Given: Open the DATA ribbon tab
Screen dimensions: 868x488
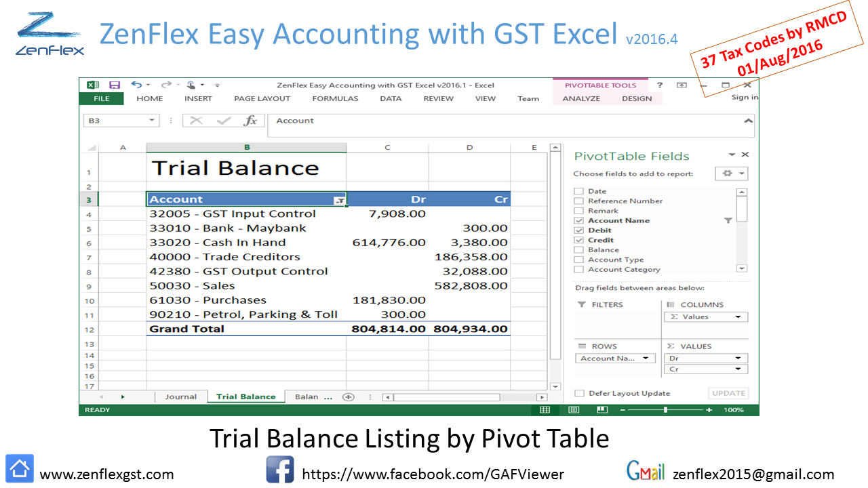Looking at the screenshot, I should point(391,99).
